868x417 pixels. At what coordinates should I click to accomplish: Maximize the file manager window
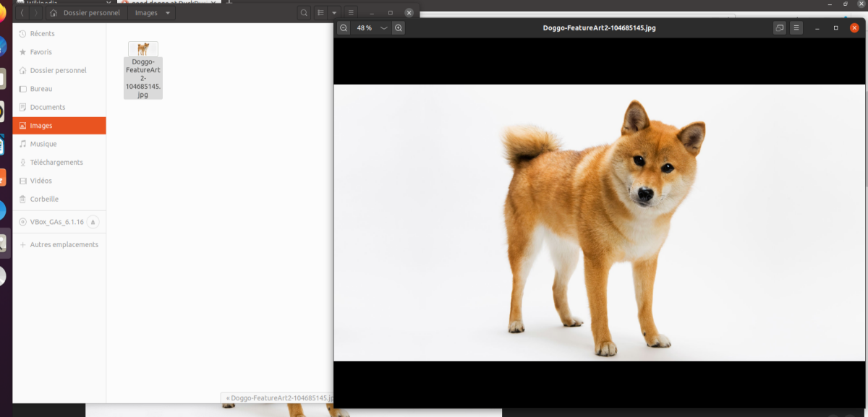click(391, 13)
